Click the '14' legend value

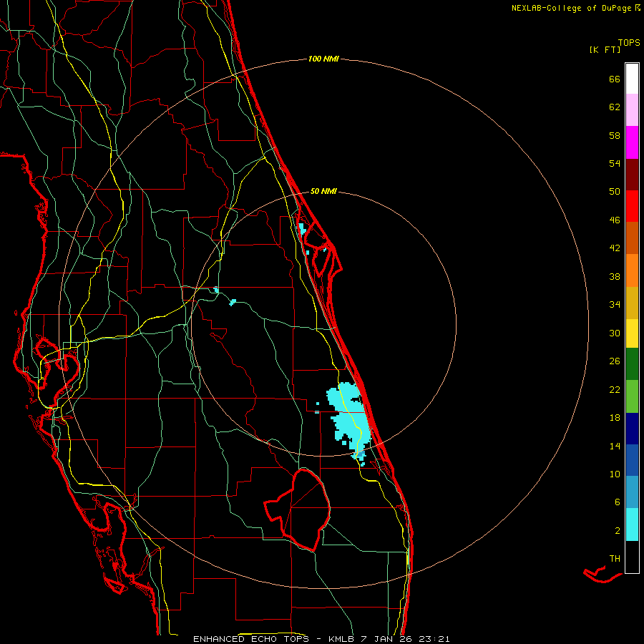pos(615,446)
